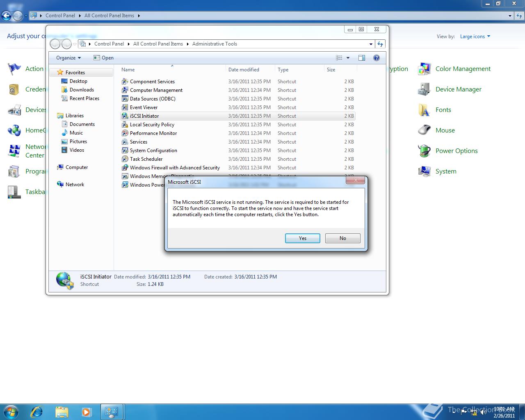Open Windows Media Player from the taskbar
This screenshot has width=525, height=420.
pyautogui.click(x=87, y=412)
